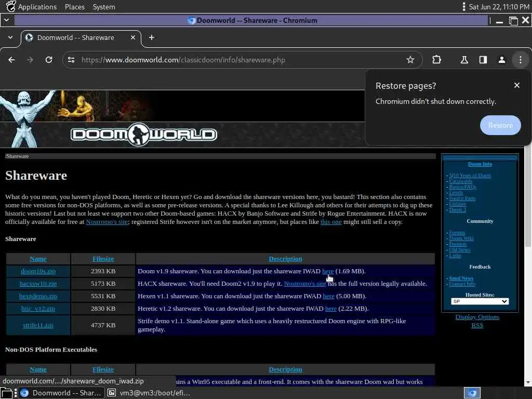The width and height of the screenshot is (532, 399).
Task: Download htic_v12.zip
Action: (38, 309)
